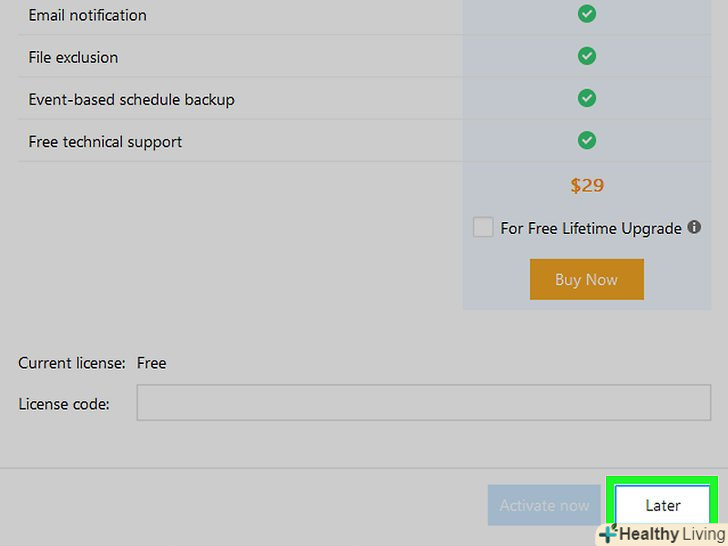
Task: Click the green checkmark for Email notification
Action: click(x=587, y=15)
